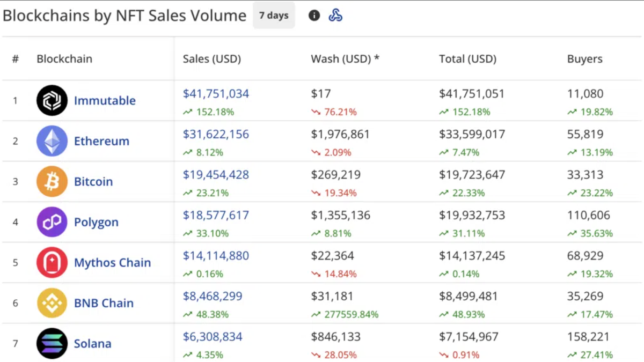Image resolution: width=644 pixels, height=362 pixels.
Task: Click Mythos Chain sales value $14,114,880
Action: coord(216,256)
